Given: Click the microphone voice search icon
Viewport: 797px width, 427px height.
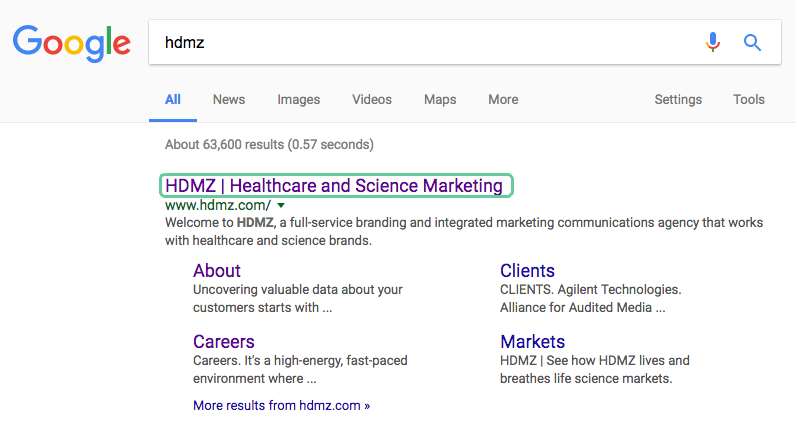Looking at the screenshot, I should (713, 42).
